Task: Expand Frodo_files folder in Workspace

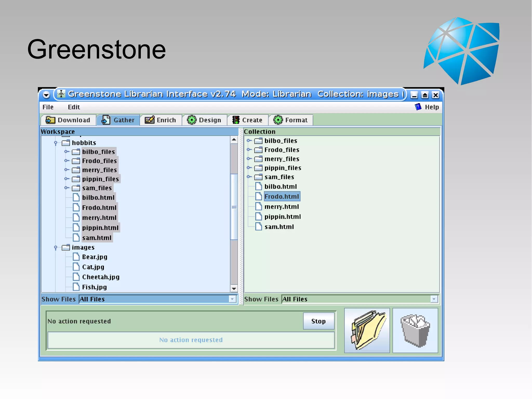Action: pos(66,161)
